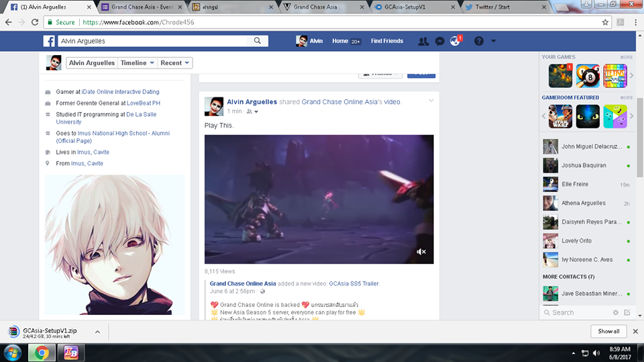The width and height of the screenshot is (644, 362).
Task: Open chat with Joshua Baquiran
Action: point(588,165)
